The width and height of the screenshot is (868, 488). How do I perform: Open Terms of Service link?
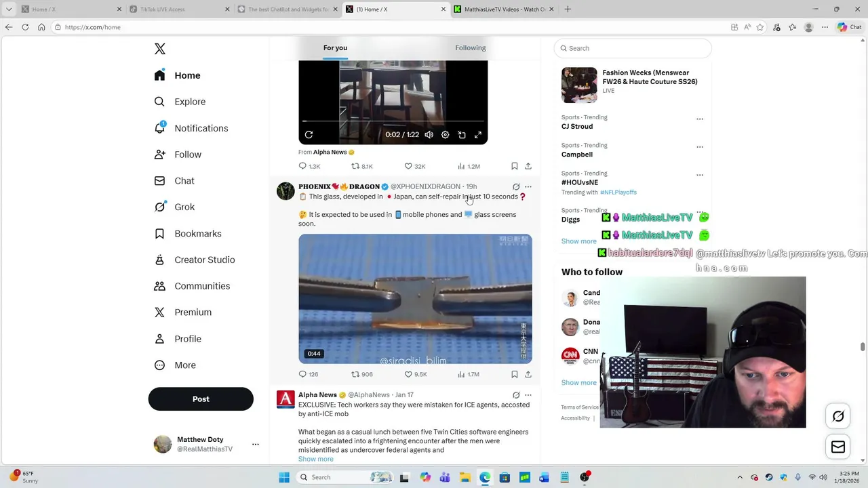580,407
